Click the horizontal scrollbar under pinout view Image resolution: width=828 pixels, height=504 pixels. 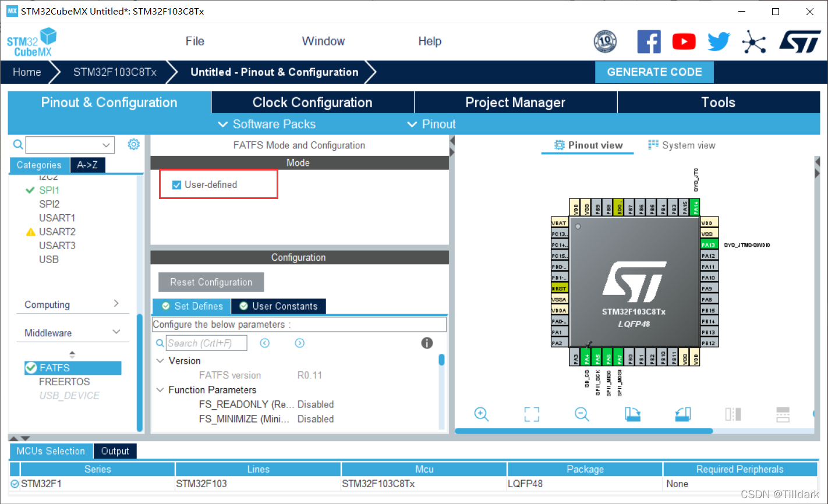(583, 431)
